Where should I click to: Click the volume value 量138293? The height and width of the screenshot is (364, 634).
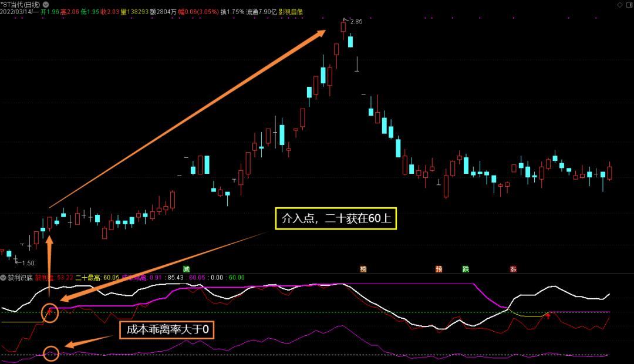[134, 12]
